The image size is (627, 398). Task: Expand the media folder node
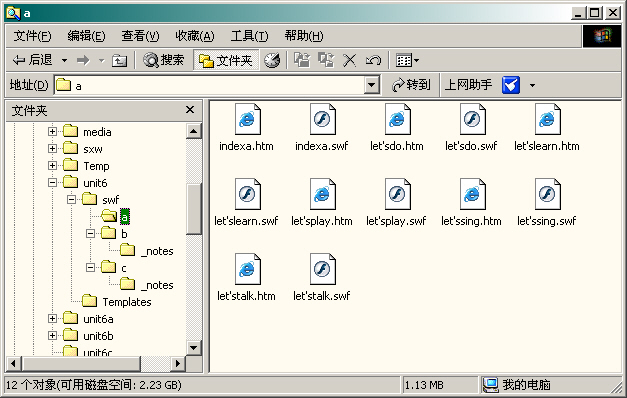52,132
